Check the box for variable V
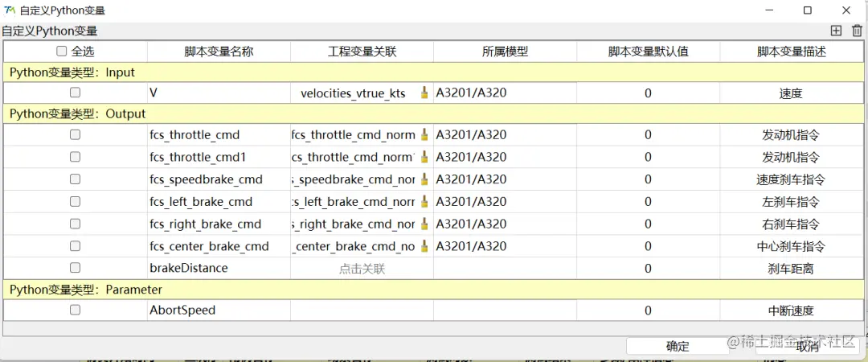The width and height of the screenshot is (868, 362). [x=75, y=93]
